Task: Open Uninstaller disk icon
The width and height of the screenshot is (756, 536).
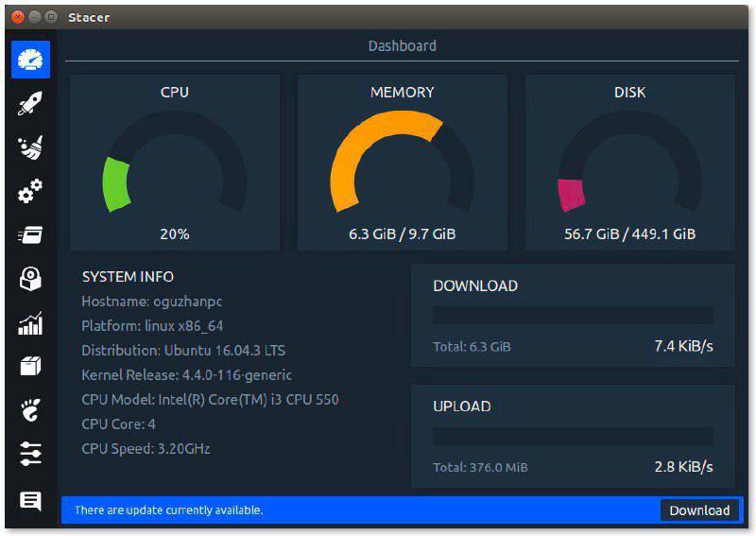Action: (30, 279)
